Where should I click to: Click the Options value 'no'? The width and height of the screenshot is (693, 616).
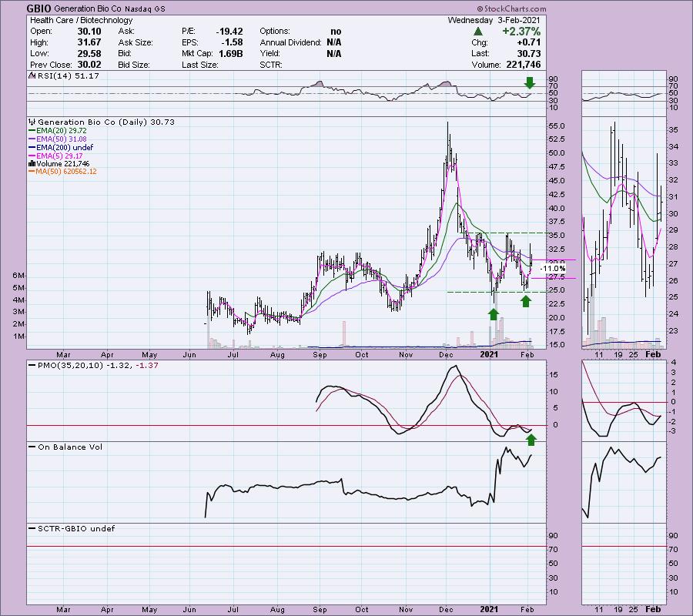click(336, 32)
